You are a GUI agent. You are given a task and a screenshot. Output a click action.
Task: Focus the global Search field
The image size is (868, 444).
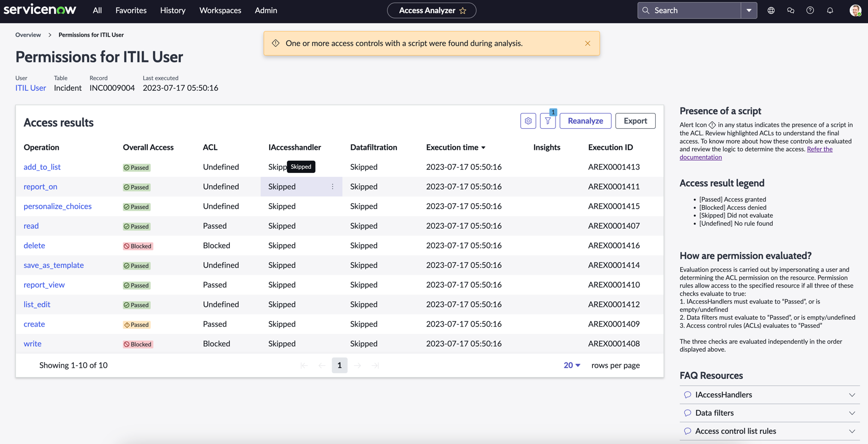pyautogui.click(x=689, y=10)
